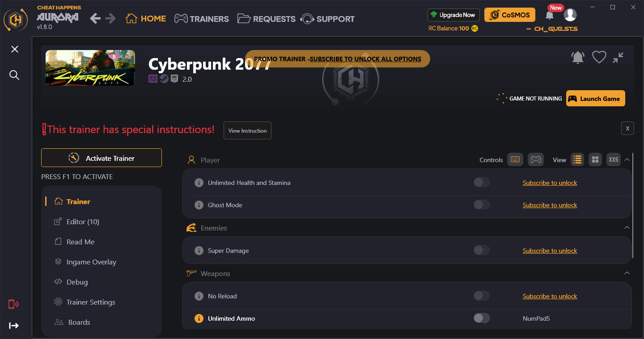
Task: Open the user profile avatar
Action: (570, 15)
